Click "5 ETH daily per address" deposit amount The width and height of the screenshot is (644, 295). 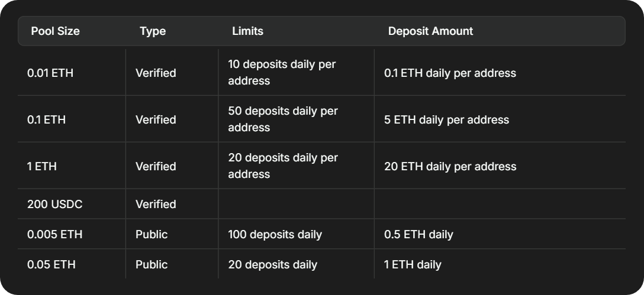tap(446, 119)
